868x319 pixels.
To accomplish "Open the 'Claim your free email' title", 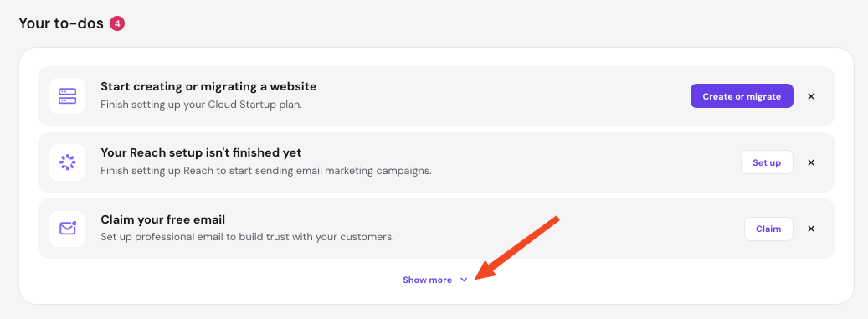I will (162, 219).
